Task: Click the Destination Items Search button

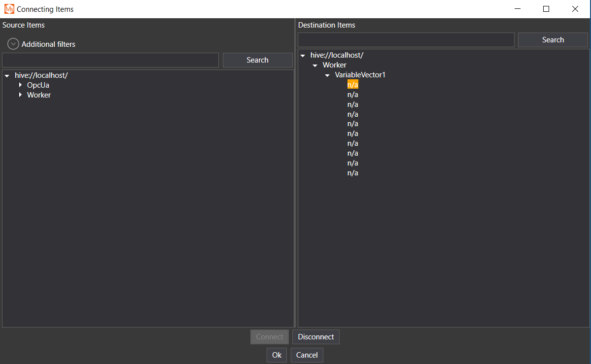Action: pyautogui.click(x=553, y=40)
